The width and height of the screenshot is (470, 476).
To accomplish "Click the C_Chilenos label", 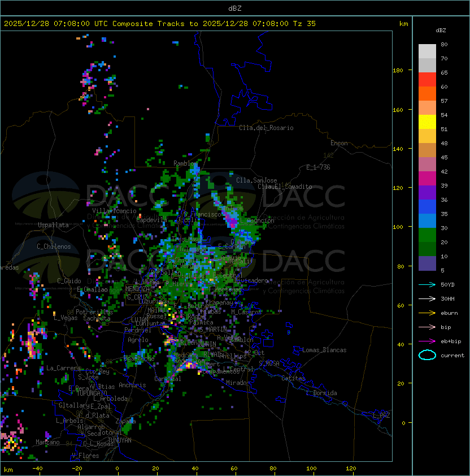I will 54,246.
